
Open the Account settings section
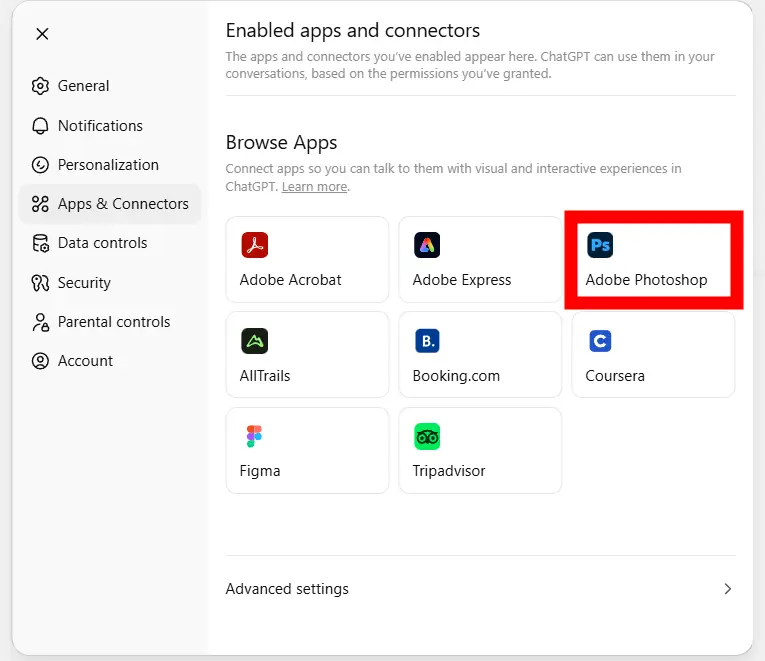coord(85,361)
